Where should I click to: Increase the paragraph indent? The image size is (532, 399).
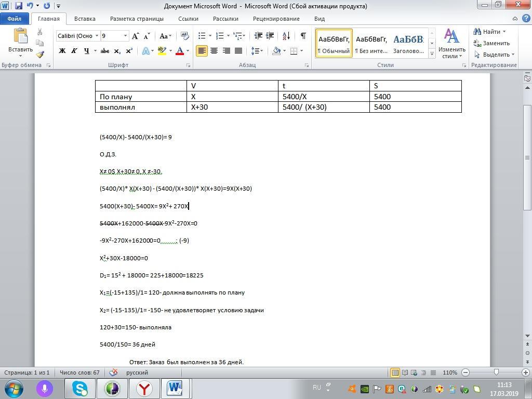click(270, 36)
